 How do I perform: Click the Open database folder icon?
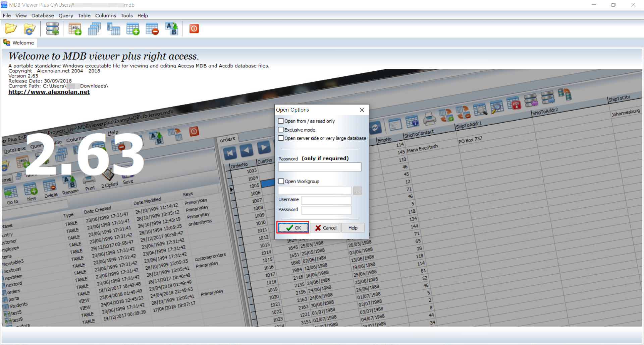click(x=11, y=29)
